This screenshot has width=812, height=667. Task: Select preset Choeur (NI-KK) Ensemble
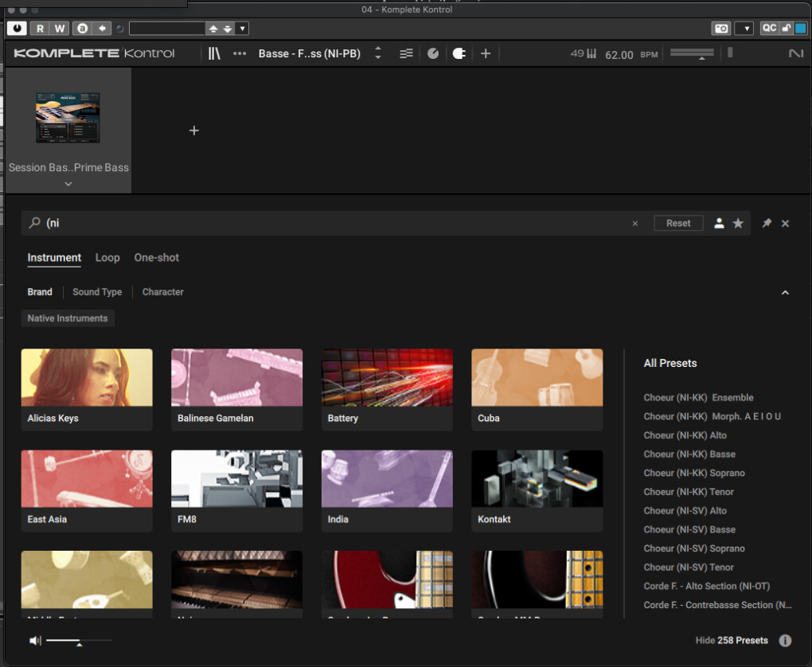click(698, 398)
